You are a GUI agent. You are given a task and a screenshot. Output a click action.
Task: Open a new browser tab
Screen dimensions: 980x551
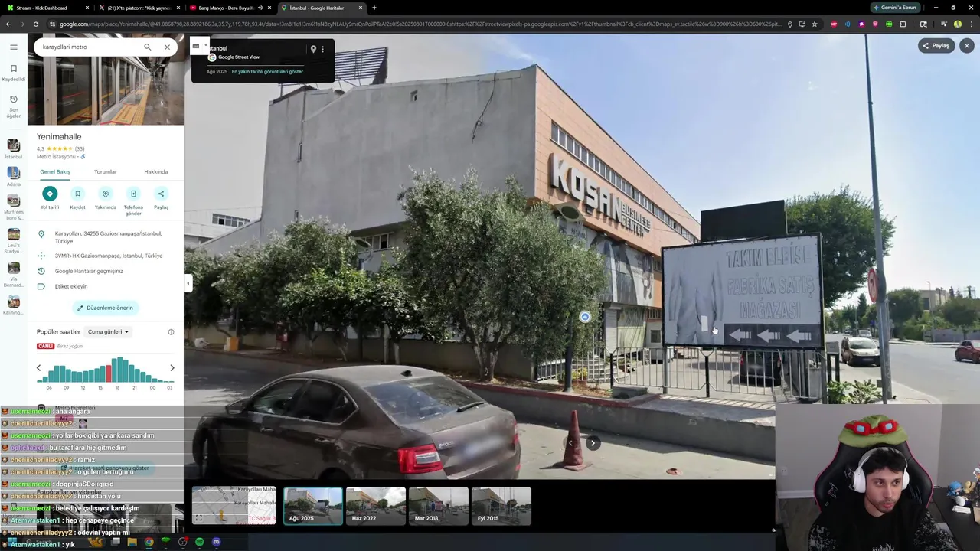coord(374,8)
